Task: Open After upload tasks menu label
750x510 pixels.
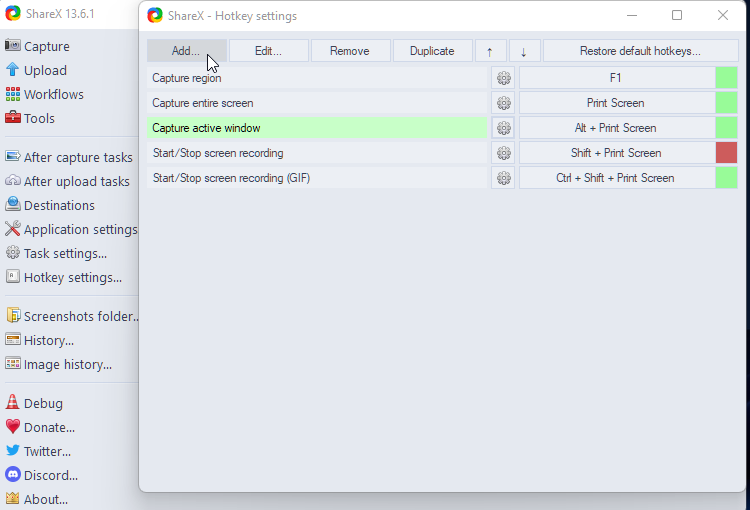Action: pyautogui.click(x=77, y=181)
